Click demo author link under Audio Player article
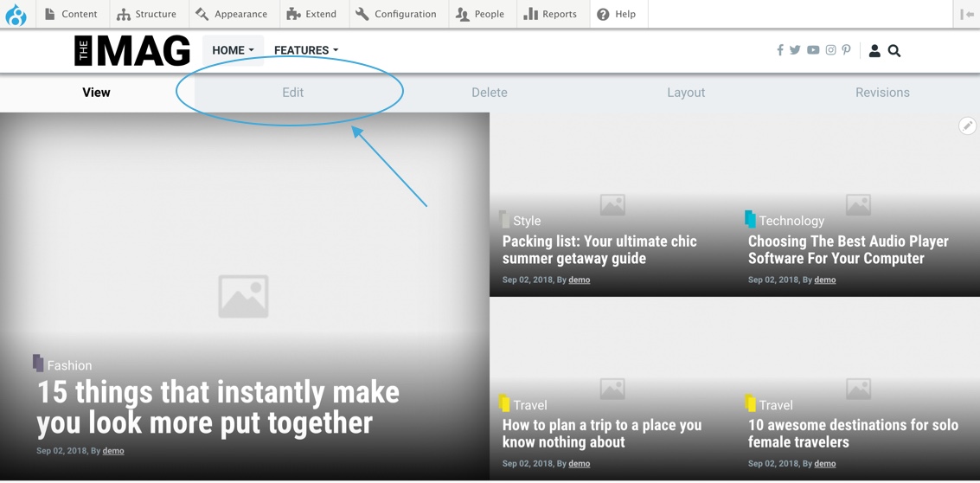Viewport: 980px width, 483px height. tap(825, 280)
